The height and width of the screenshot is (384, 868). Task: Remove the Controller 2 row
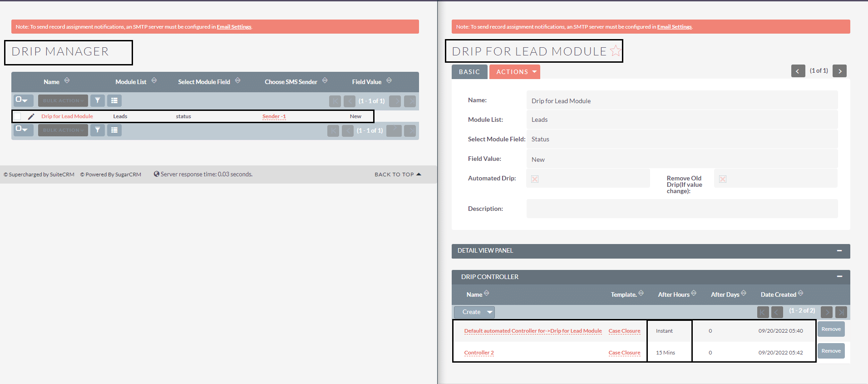tap(831, 351)
